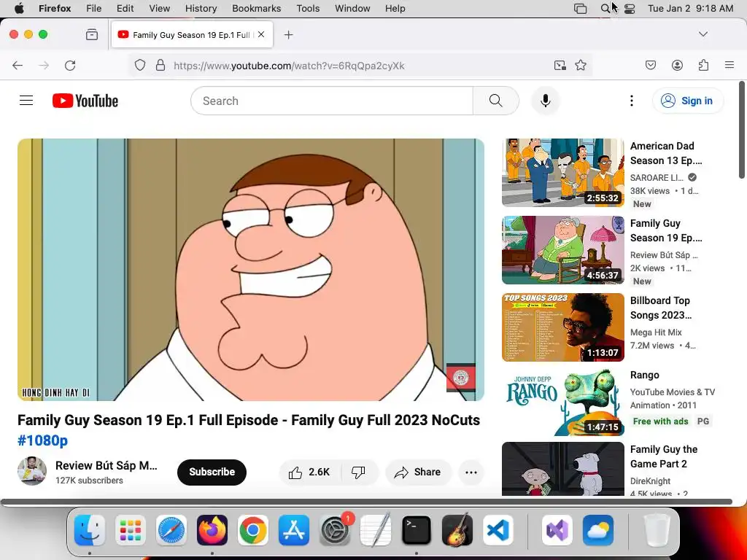Open Review Bút Sáp channel avatar

pos(32,471)
